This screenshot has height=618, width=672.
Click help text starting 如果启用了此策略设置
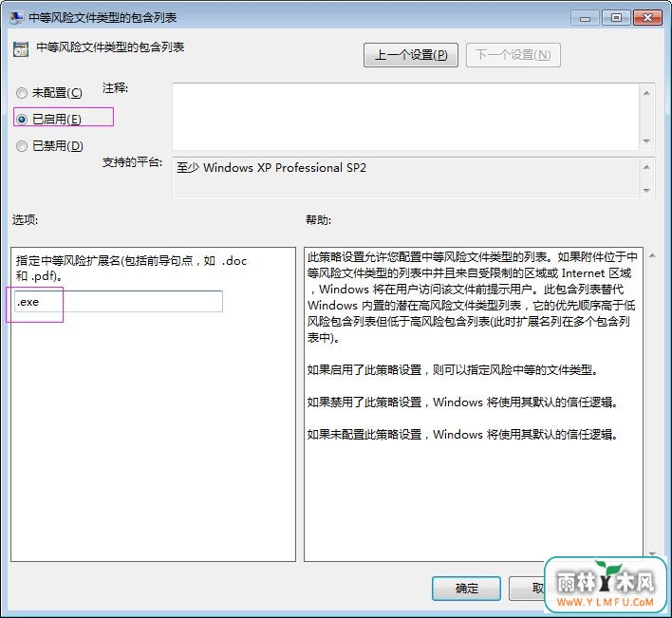tap(453, 369)
